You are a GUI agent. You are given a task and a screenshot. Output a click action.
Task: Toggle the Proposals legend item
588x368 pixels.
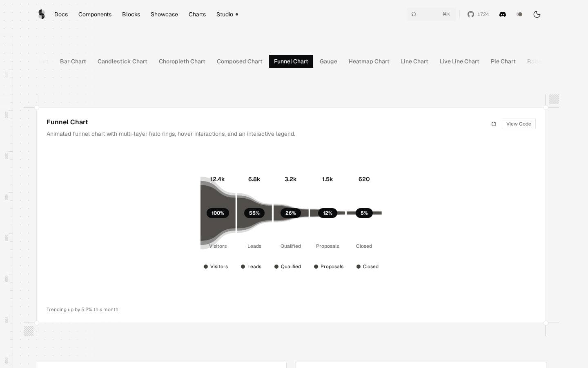[329, 267]
